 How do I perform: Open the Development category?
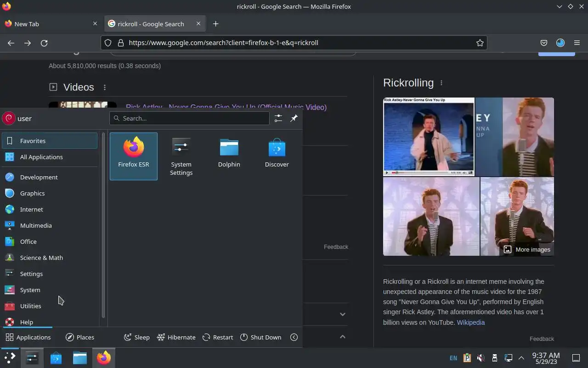50,177
